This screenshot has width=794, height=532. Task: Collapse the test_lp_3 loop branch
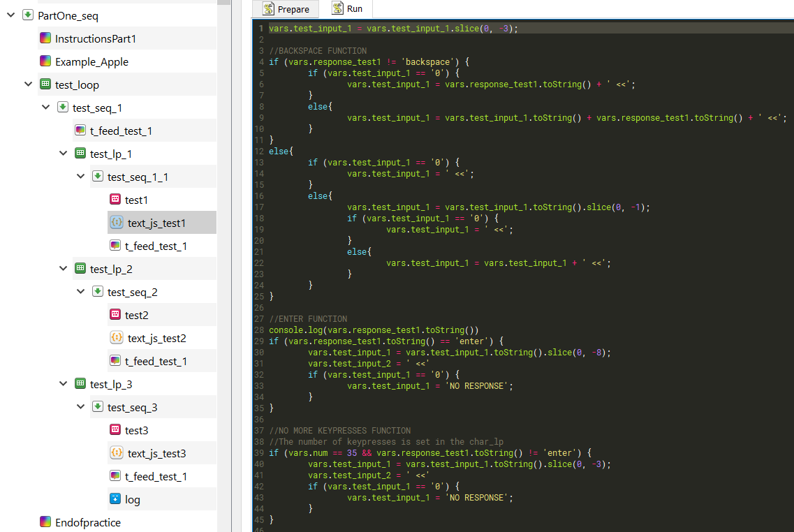[63, 384]
